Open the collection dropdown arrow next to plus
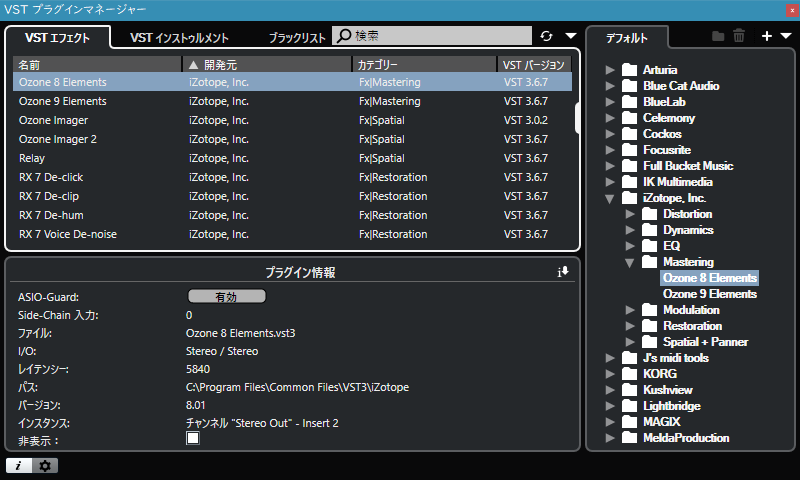800x480 pixels. click(786, 36)
